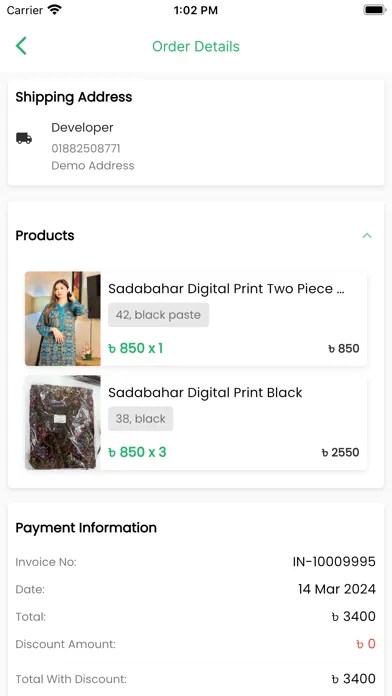Collapse the Products section chevron
392x696 pixels.
tap(367, 235)
